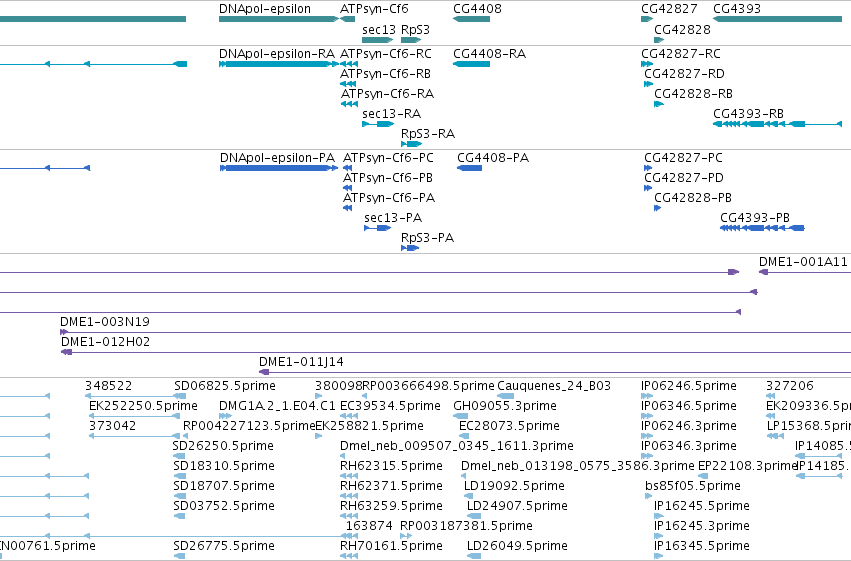This screenshot has width=851, height=561.
Task: Open the DMG1A2_1.E04.C1 label
Action: (x=277, y=406)
